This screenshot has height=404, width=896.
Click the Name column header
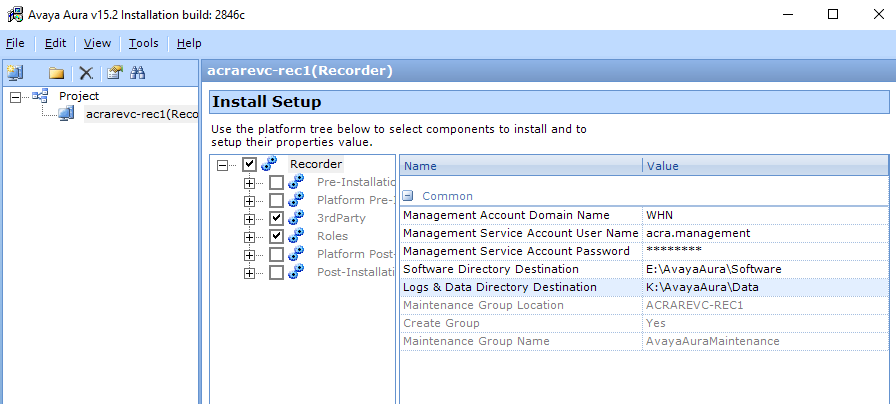point(520,166)
